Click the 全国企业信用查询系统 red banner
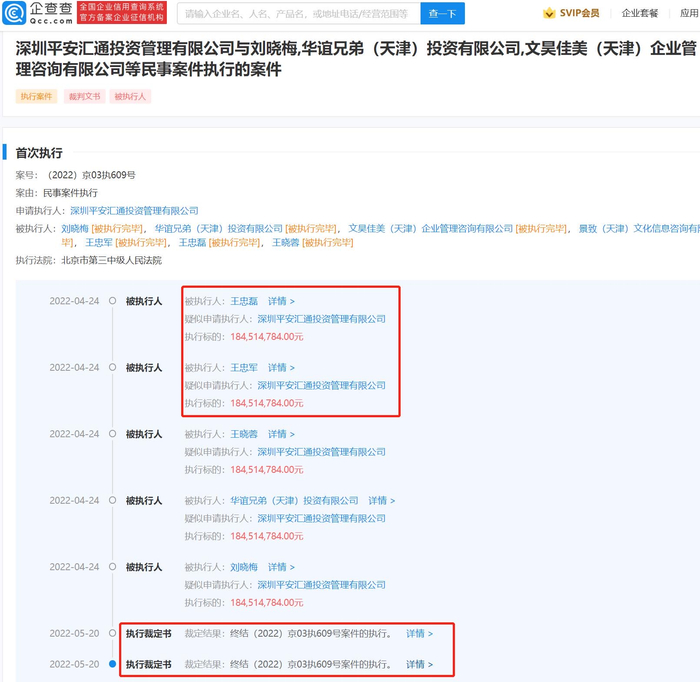The height and width of the screenshot is (682, 700). pos(122,12)
